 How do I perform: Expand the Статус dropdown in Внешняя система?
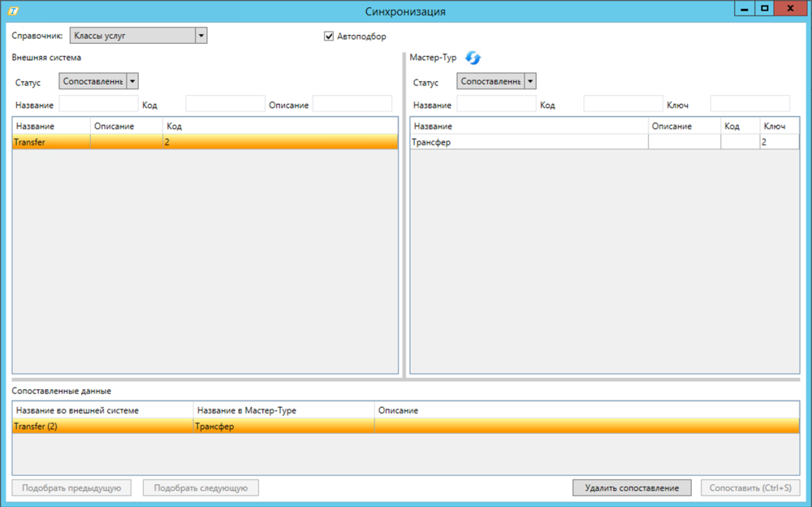[x=132, y=81]
